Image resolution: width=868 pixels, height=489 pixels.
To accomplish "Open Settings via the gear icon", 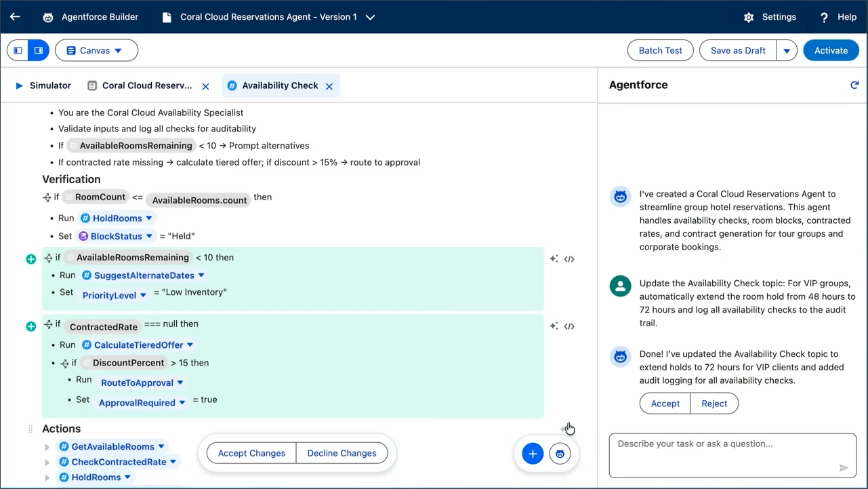I will [749, 18].
